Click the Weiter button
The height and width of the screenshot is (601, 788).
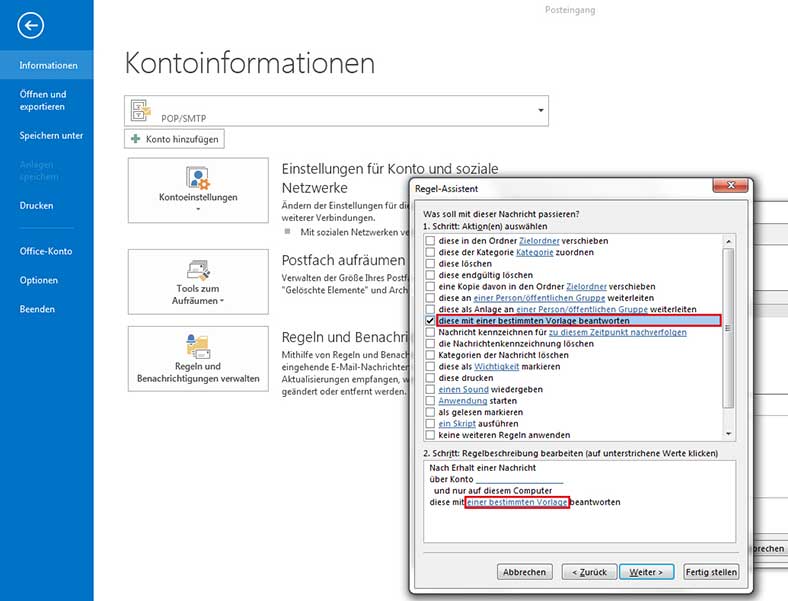(x=646, y=572)
